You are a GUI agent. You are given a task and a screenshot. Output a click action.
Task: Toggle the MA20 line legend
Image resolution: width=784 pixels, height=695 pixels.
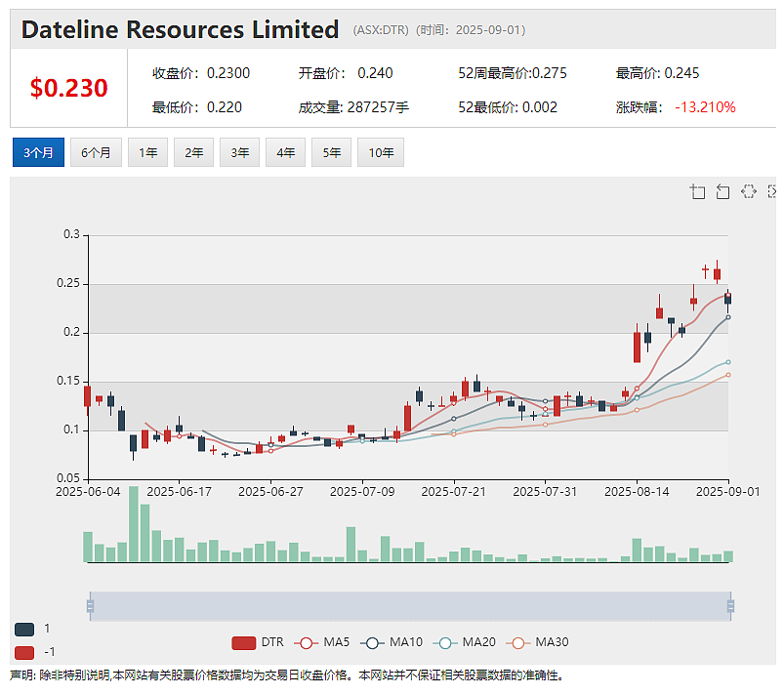pyautogui.click(x=464, y=642)
